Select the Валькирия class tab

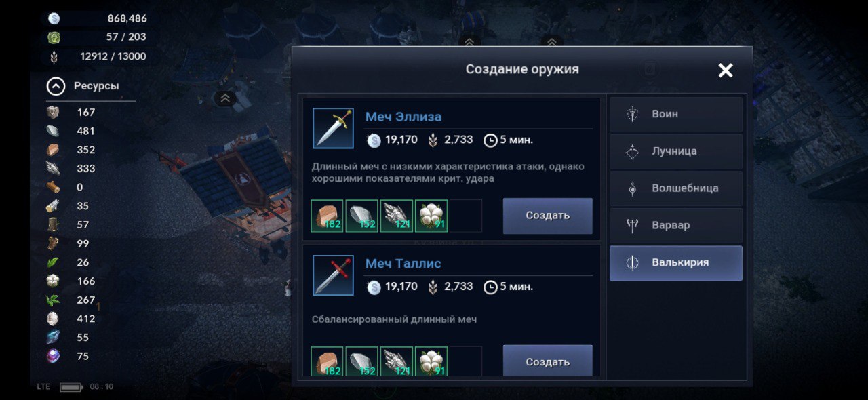coord(675,263)
